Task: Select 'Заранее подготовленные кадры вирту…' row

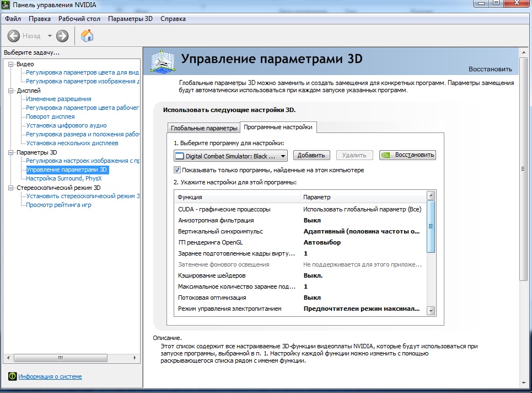Action: pos(300,253)
